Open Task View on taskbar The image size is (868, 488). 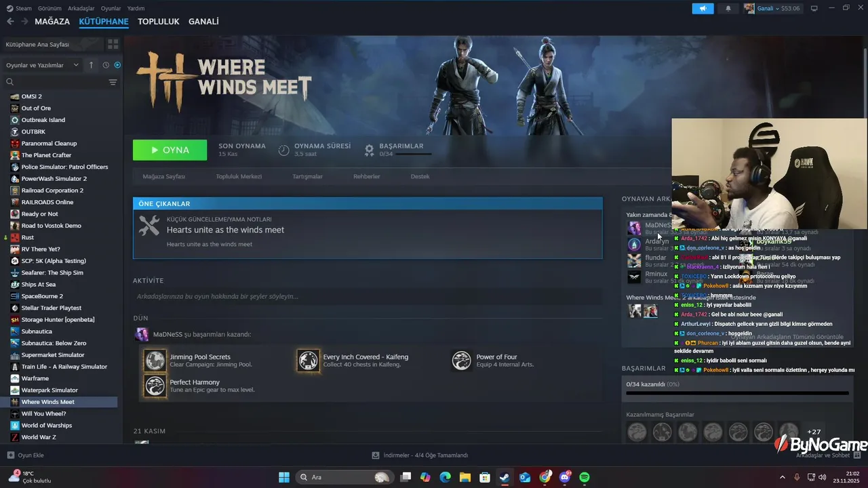[x=406, y=477]
